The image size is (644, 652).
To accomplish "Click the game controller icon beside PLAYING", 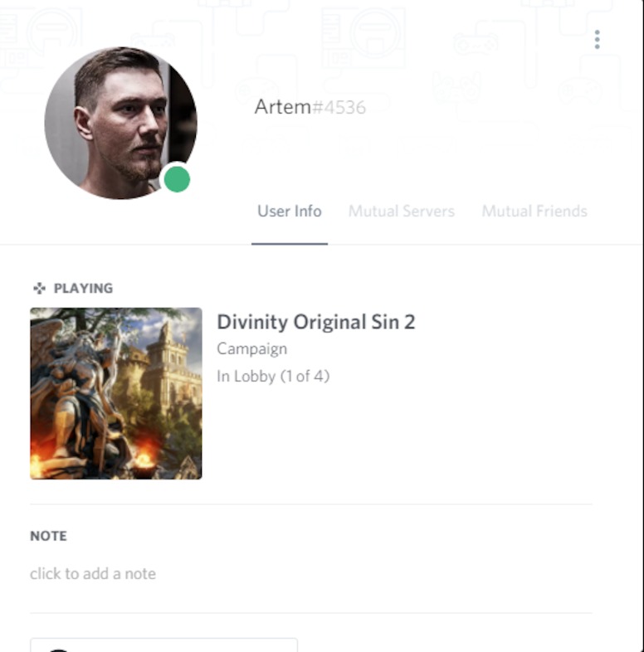I will [x=39, y=288].
